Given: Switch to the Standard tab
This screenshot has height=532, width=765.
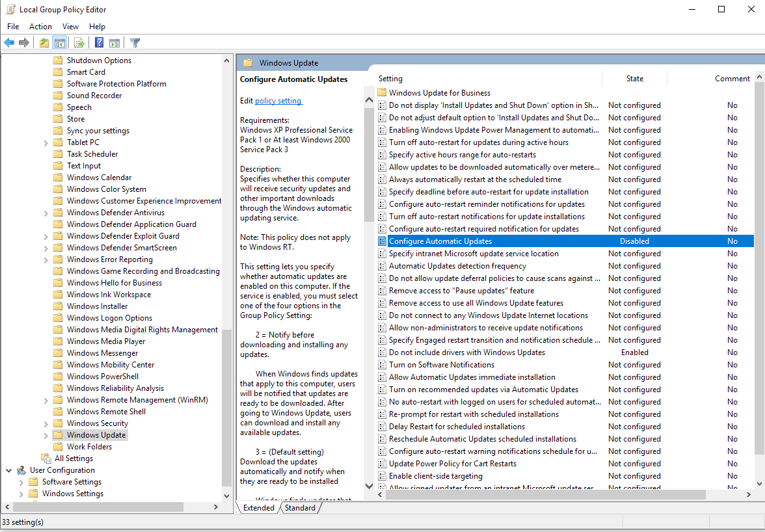Looking at the screenshot, I should (300, 508).
